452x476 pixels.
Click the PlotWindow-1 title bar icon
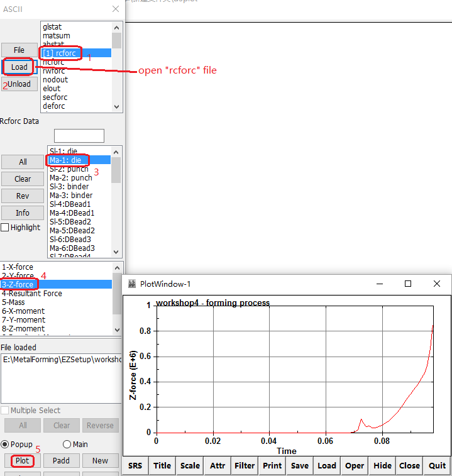tap(132, 284)
